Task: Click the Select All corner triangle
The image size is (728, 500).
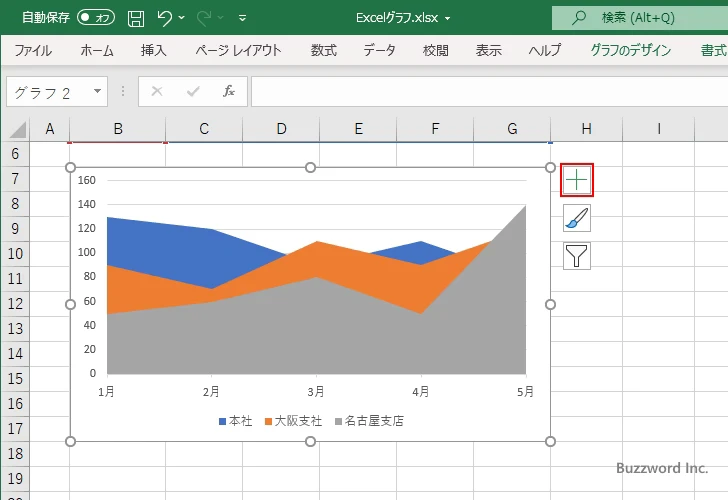Action: point(18,130)
